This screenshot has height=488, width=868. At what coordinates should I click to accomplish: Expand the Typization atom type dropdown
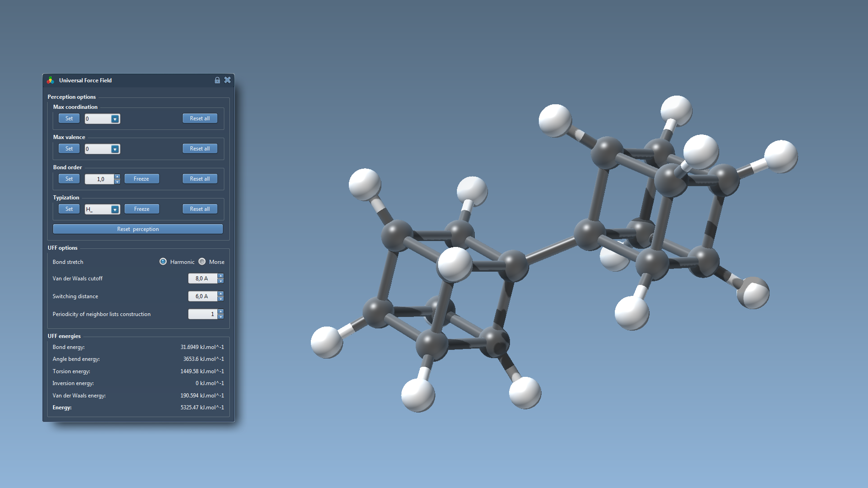click(115, 209)
